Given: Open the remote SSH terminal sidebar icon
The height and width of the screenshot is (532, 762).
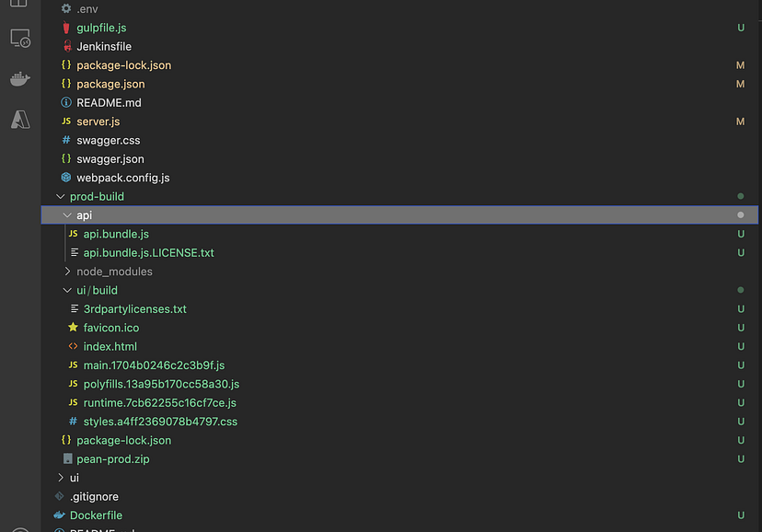Looking at the screenshot, I should 19,37.
